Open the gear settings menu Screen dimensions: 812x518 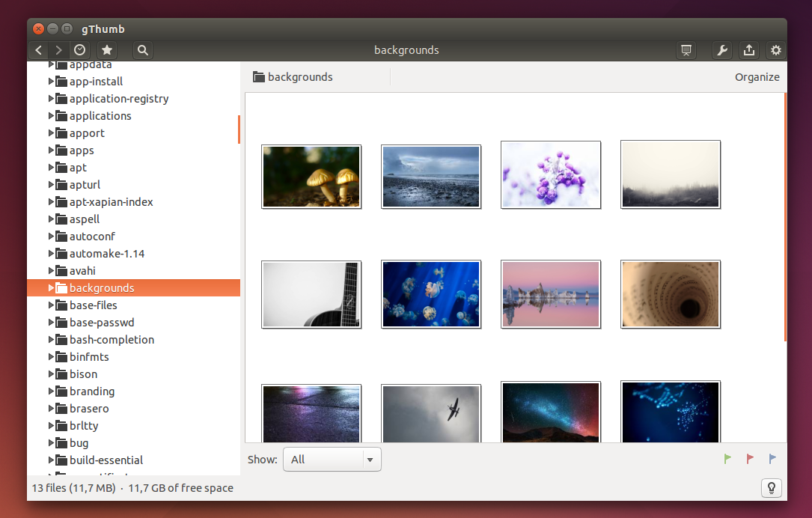pyautogui.click(x=775, y=50)
